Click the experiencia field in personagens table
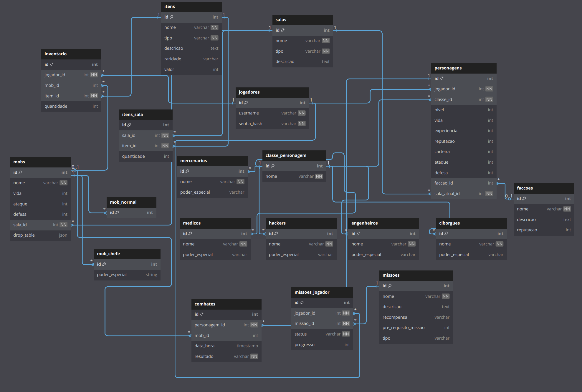 (464, 131)
